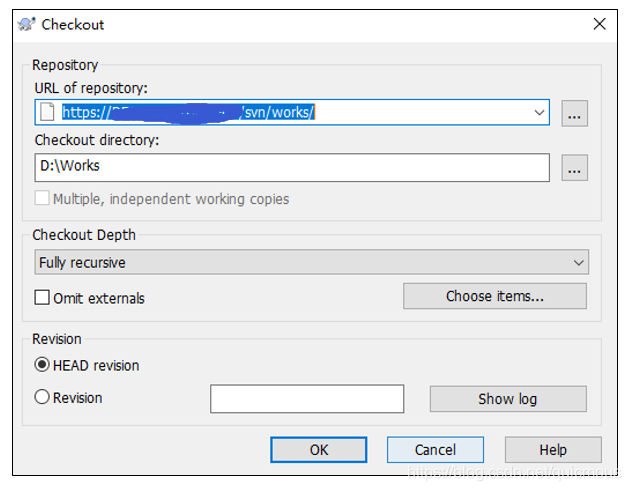Browse repository with URL ellipsis button
The width and height of the screenshot is (631, 491).
[574, 113]
